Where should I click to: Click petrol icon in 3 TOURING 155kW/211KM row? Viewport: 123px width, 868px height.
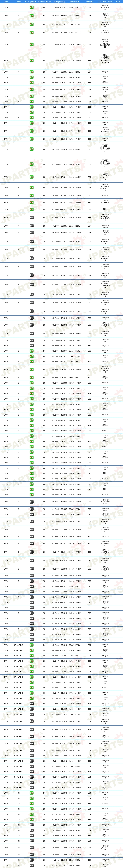(x=31, y=693)
